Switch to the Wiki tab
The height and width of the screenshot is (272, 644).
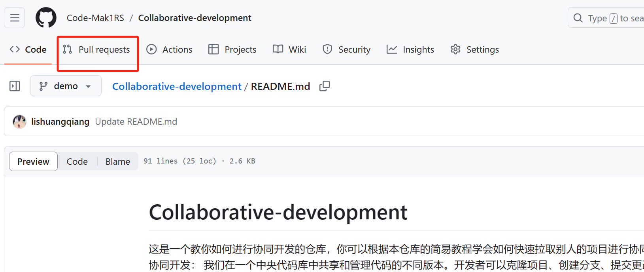(289, 49)
